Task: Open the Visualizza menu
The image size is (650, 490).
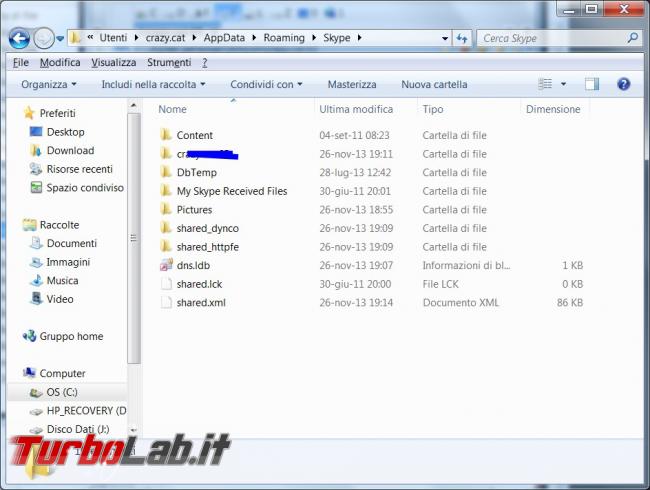Action: coord(114,63)
